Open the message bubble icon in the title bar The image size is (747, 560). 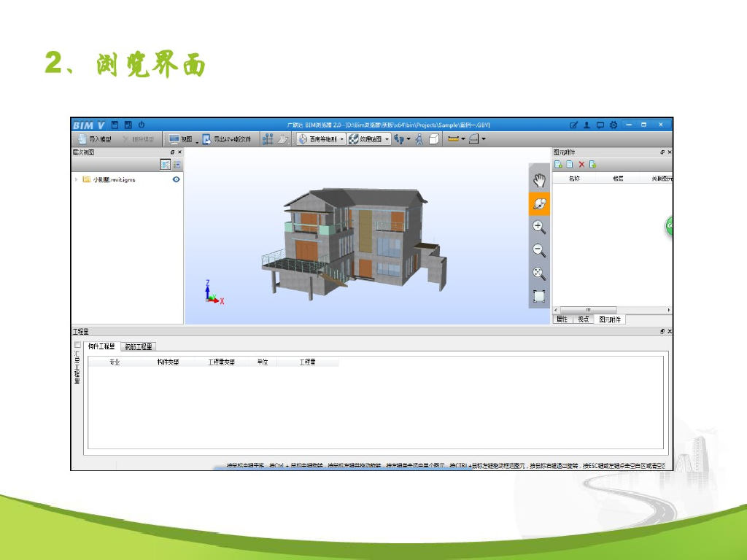[600, 125]
